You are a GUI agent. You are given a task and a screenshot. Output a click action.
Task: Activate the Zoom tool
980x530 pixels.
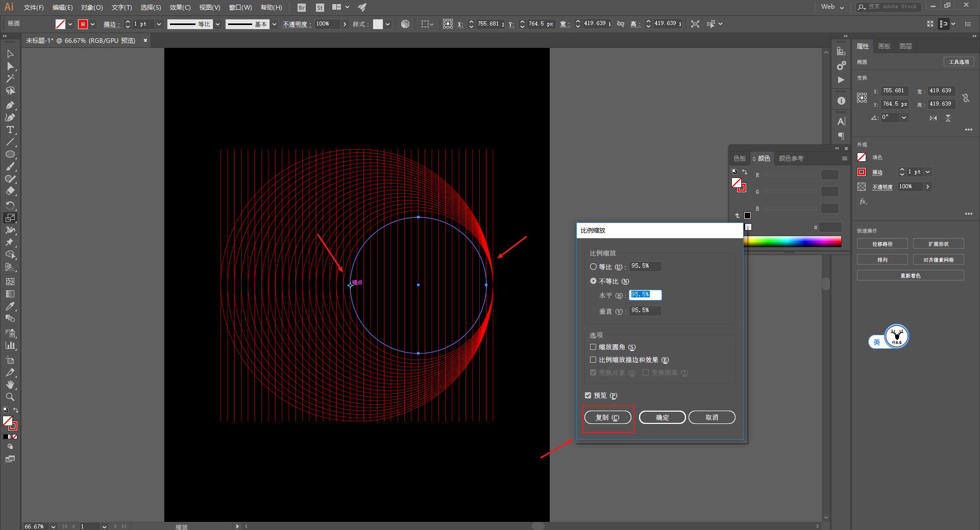10,397
